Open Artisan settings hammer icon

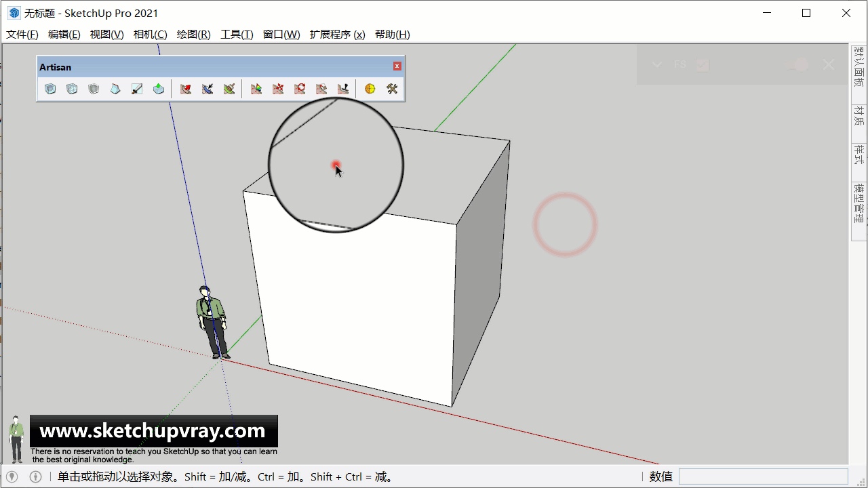[392, 89]
